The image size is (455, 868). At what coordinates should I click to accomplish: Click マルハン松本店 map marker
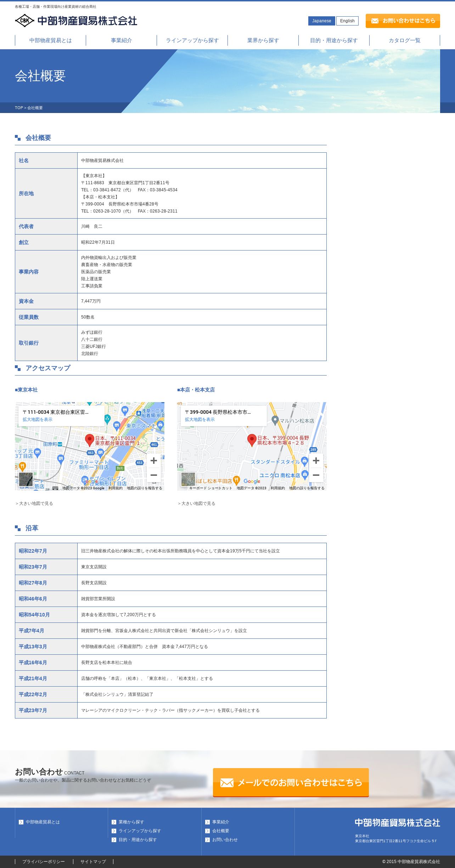275,420
